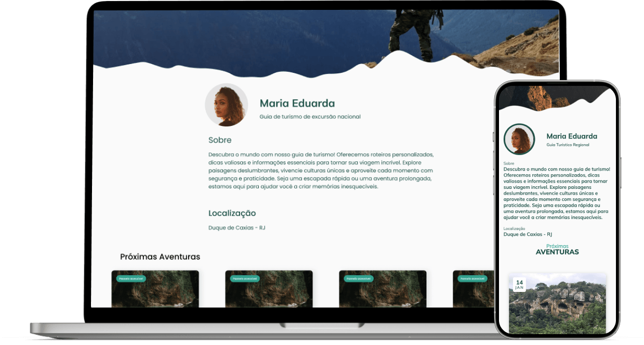Tap the 'AVENTURAS' title on the phone

[557, 252]
